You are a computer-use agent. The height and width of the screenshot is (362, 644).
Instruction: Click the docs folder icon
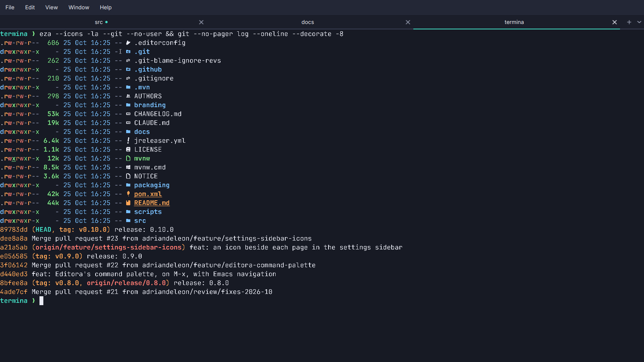pos(128,132)
